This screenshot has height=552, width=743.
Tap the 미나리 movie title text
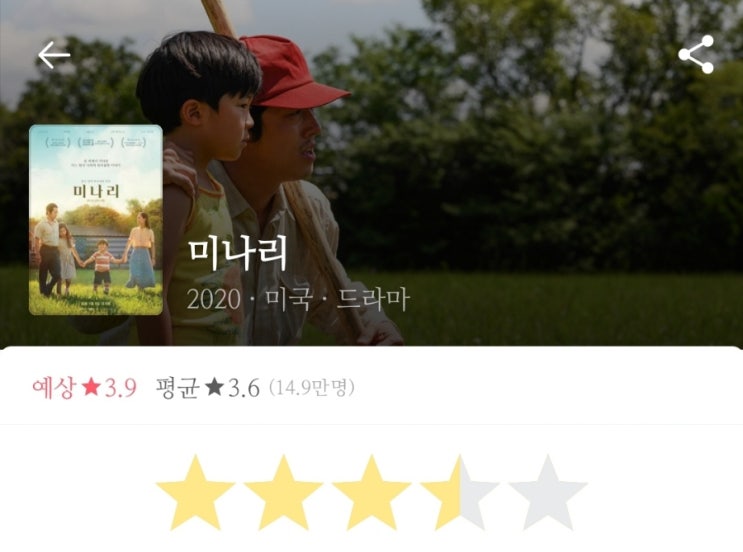coord(238,254)
